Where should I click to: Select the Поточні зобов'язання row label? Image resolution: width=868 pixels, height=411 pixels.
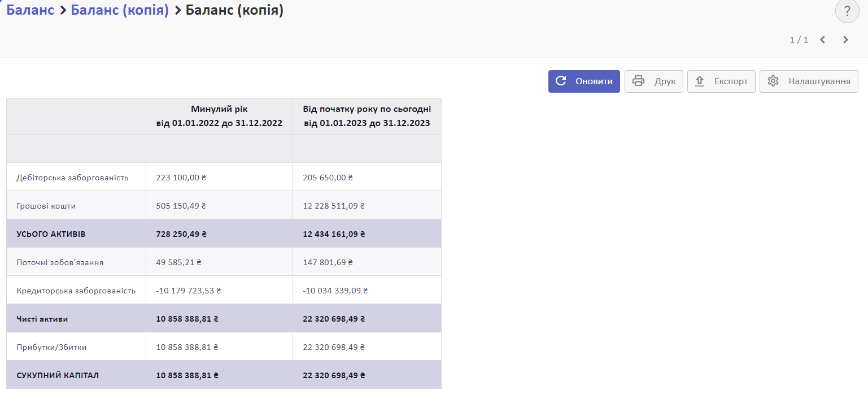coord(60,262)
